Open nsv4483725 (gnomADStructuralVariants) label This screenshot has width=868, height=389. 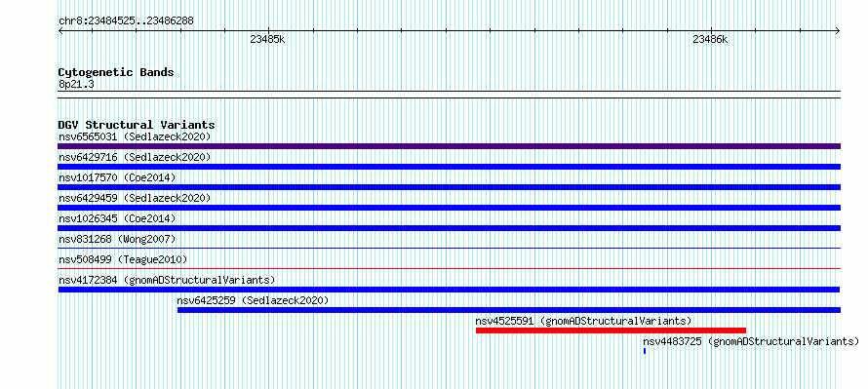tap(751, 341)
